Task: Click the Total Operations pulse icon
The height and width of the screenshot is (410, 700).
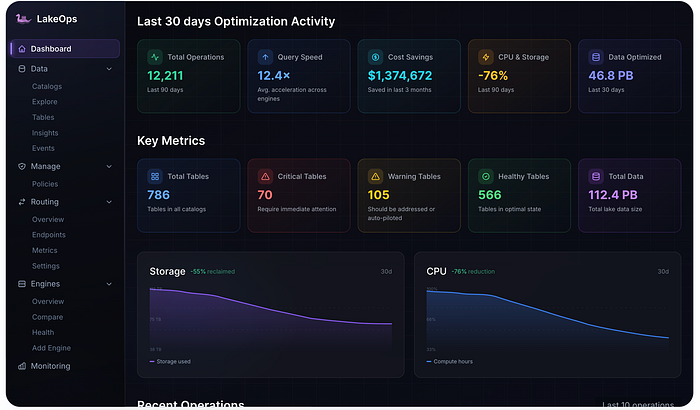Action: click(155, 57)
